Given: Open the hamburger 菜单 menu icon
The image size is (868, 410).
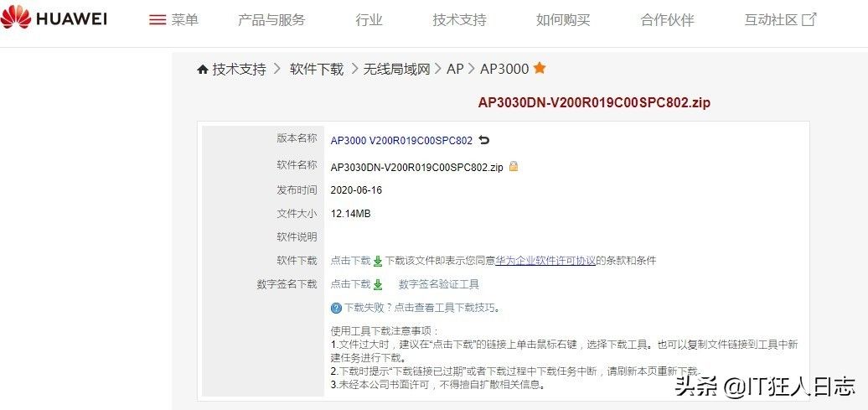Looking at the screenshot, I should click(x=158, y=20).
